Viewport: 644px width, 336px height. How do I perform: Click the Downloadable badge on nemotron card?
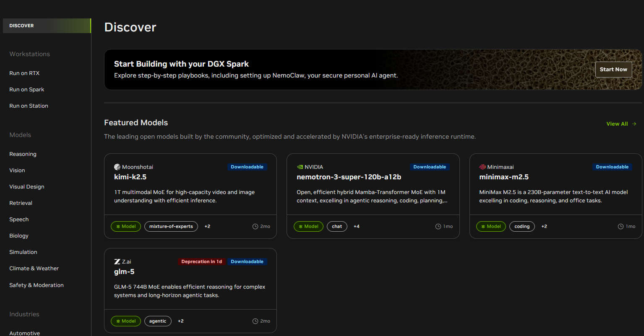point(430,167)
